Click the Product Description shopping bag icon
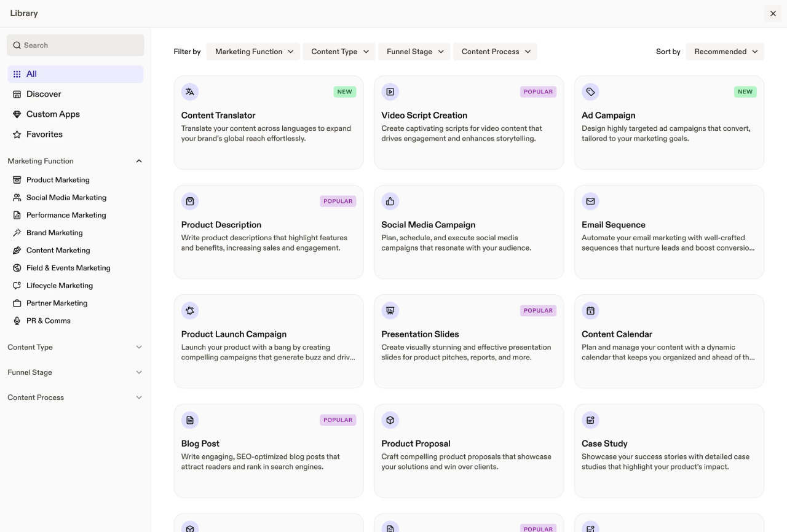Viewport: 787px width, 532px height. click(x=190, y=201)
